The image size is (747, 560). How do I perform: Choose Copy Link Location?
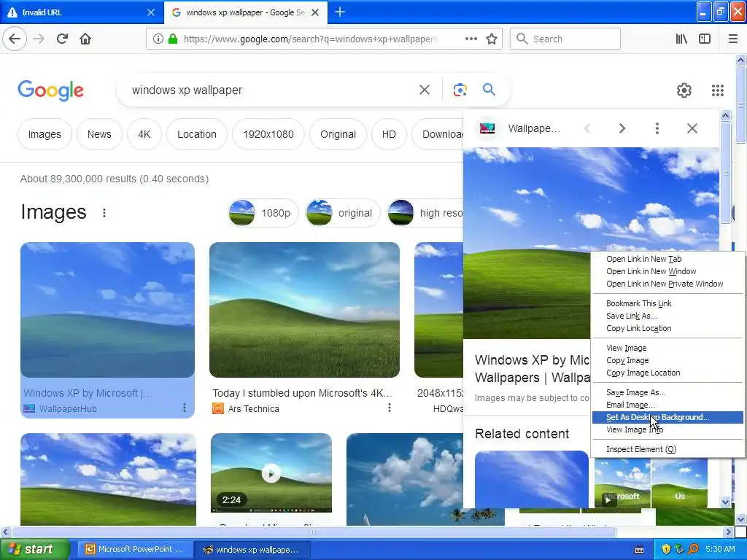point(667,328)
